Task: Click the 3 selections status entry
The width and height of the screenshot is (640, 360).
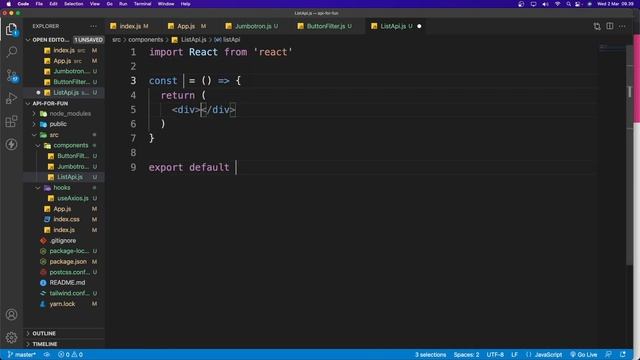Action: (430, 355)
